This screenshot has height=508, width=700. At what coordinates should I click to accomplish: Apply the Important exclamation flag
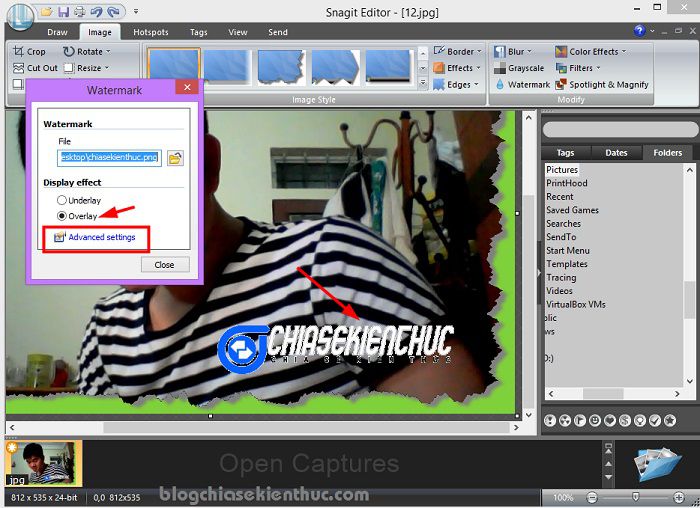click(550, 421)
